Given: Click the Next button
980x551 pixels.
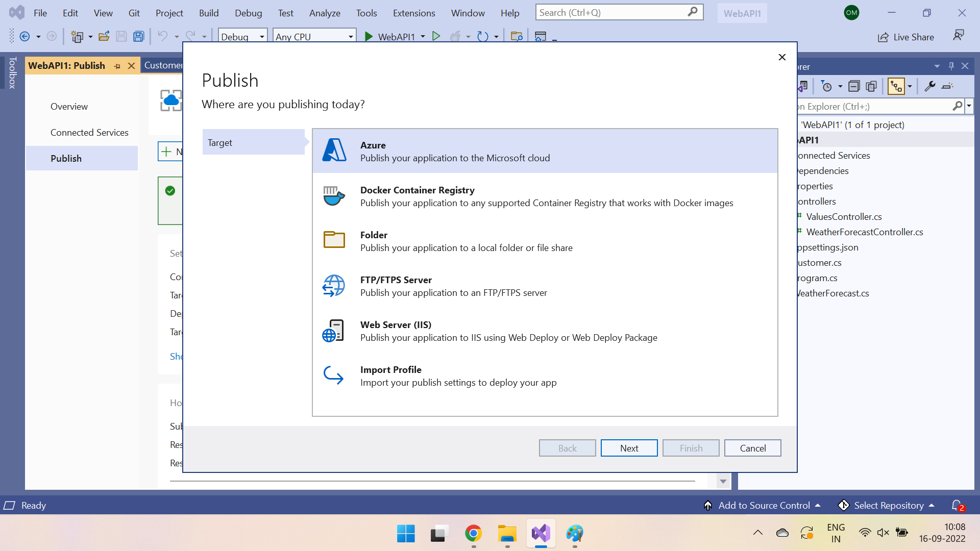Looking at the screenshot, I should tap(629, 448).
